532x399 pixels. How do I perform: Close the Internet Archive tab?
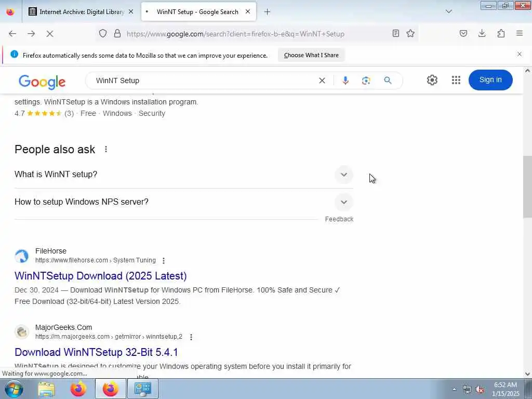click(131, 11)
